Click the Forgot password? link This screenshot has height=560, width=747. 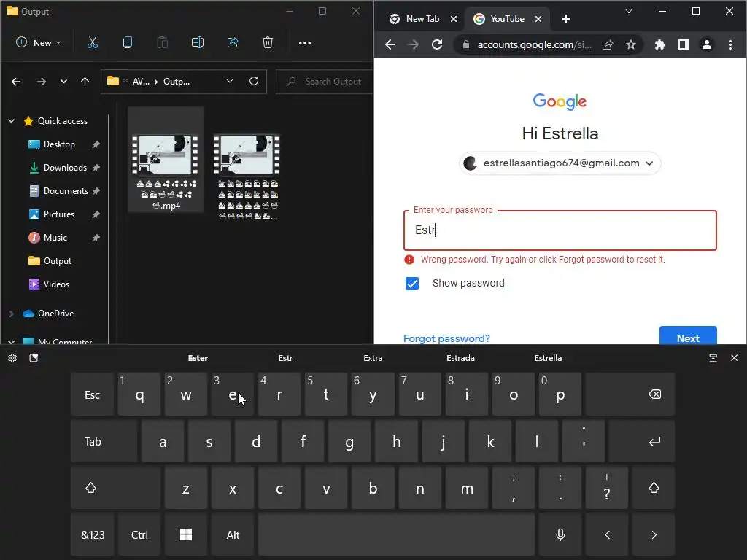click(x=446, y=338)
